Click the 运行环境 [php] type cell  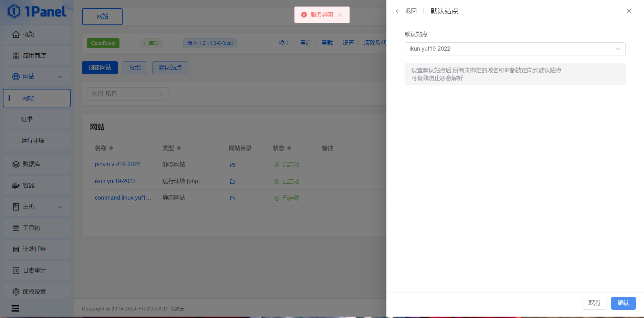[x=181, y=181]
